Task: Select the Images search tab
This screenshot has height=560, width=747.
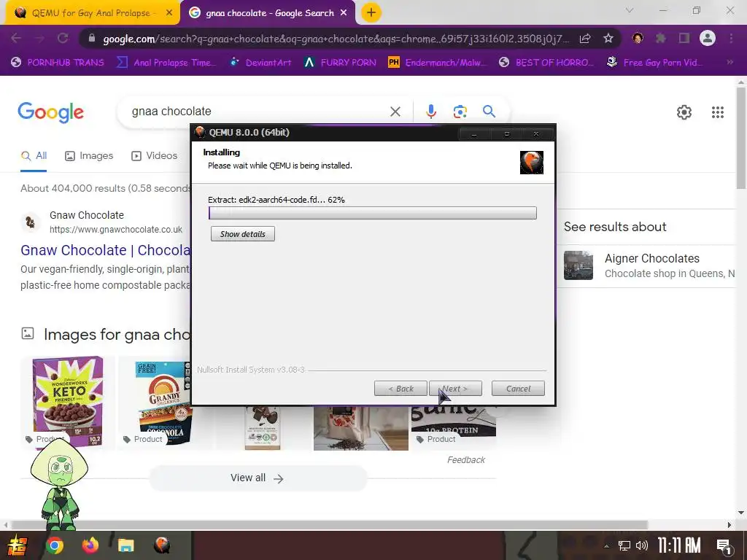Action: pyautogui.click(x=89, y=156)
